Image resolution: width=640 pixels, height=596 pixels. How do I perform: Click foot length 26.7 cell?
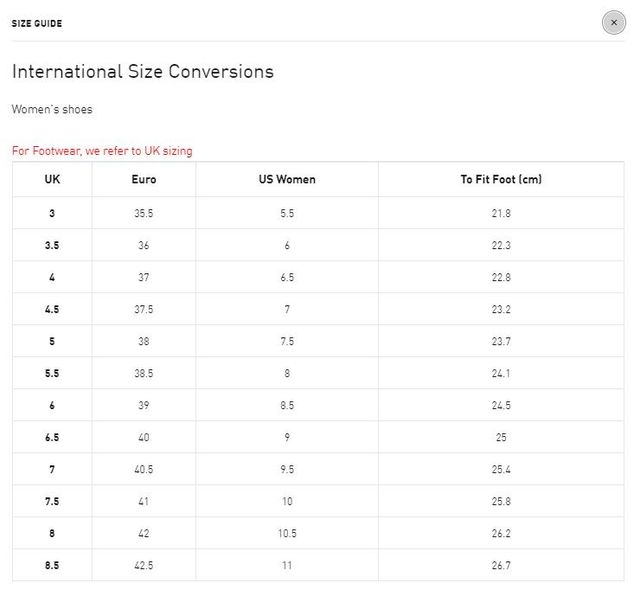(x=501, y=565)
